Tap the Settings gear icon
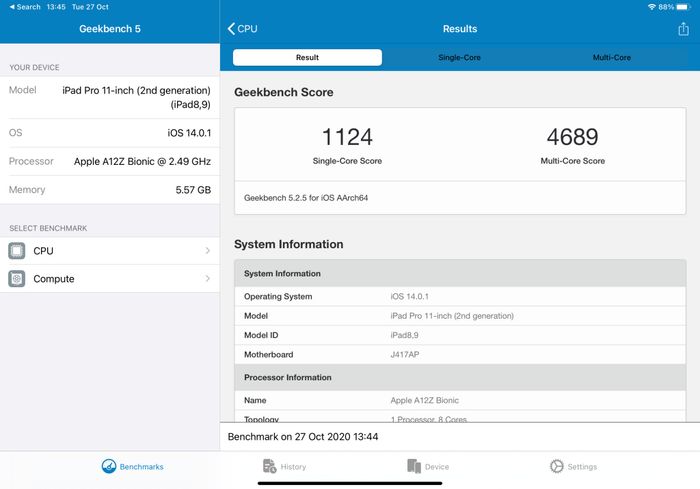This screenshot has height=489, width=700. coord(556,466)
